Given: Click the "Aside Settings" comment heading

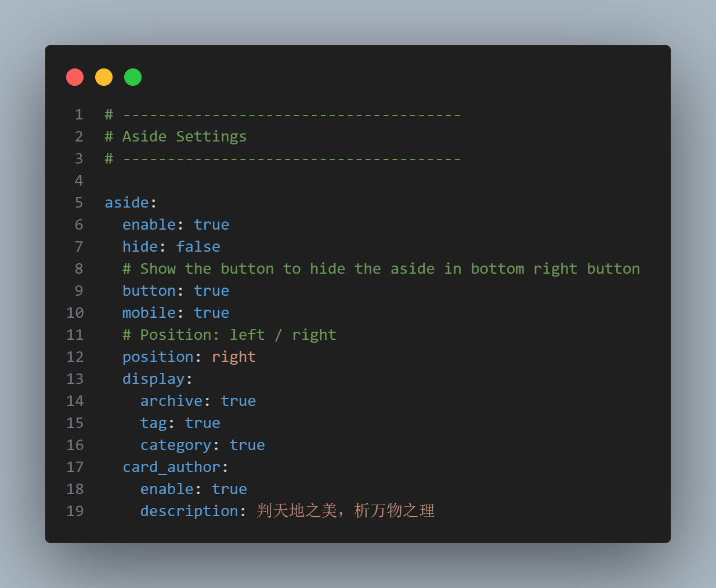Looking at the screenshot, I should (184, 136).
